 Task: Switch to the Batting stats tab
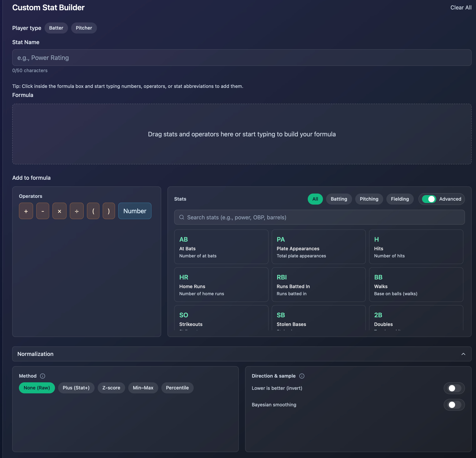pos(339,199)
